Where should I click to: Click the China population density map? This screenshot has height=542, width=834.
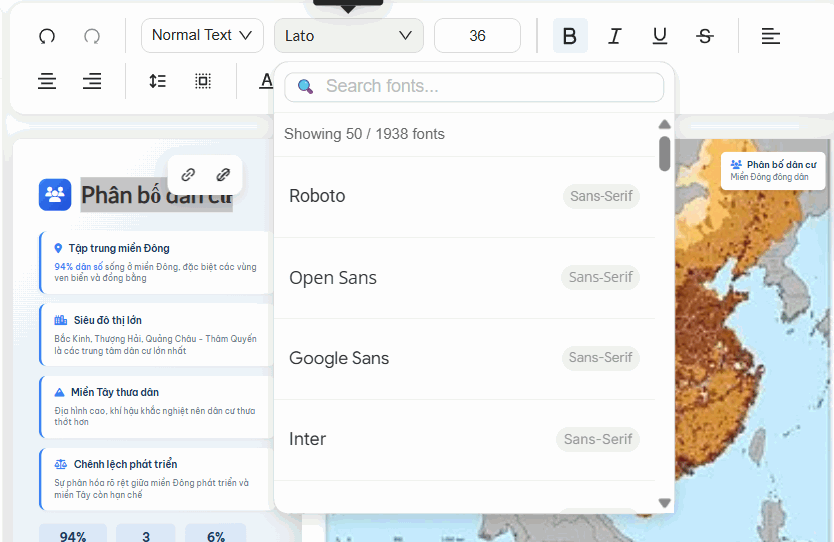pos(752,340)
